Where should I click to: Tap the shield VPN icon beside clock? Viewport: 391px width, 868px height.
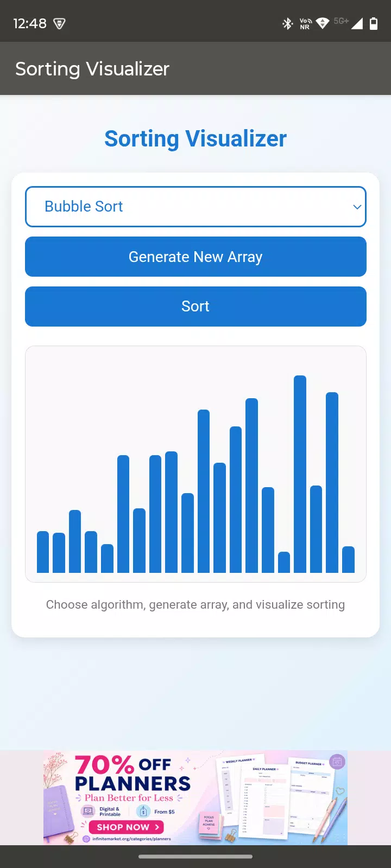pyautogui.click(x=59, y=23)
